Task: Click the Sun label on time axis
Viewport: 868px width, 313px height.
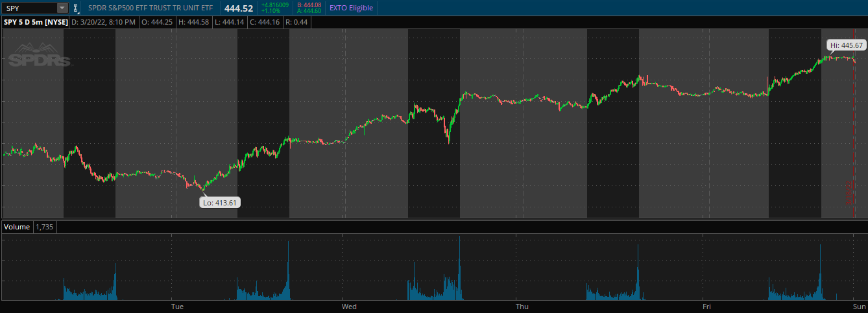Action: pyautogui.click(x=859, y=306)
